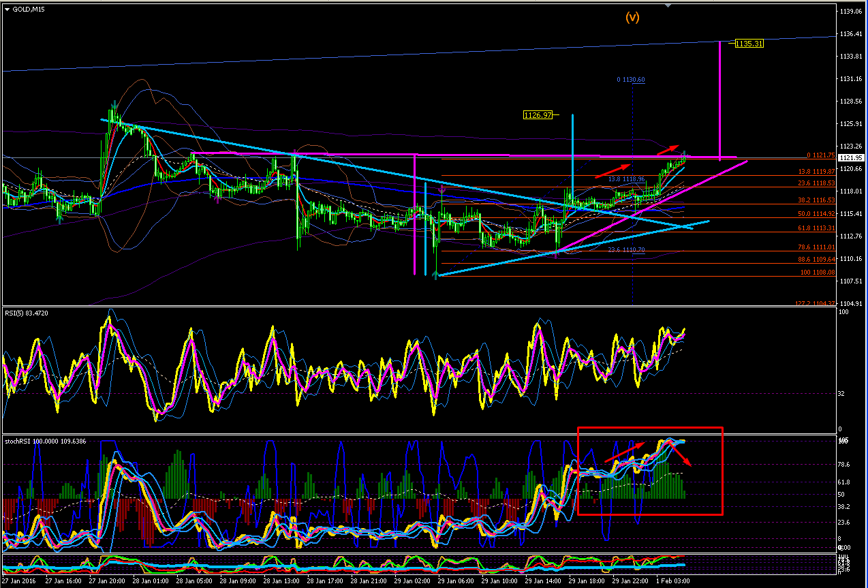Click 28 Jan 05:00 on the time axis

tap(194, 582)
